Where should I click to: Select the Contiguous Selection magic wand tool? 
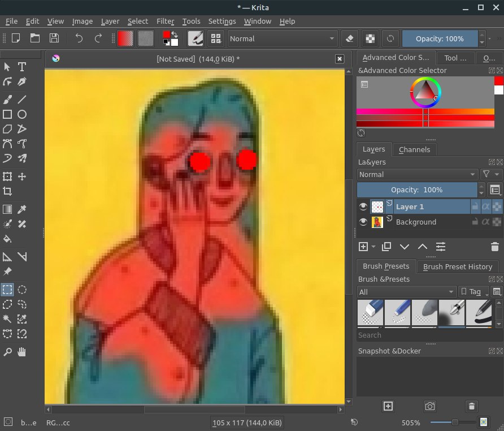(7, 319)
